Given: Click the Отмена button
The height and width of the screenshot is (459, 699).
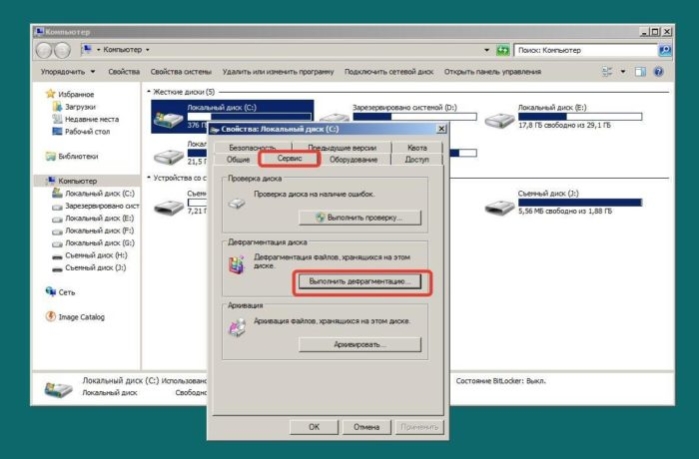Looking at the screenshot, I should (366, 427).
